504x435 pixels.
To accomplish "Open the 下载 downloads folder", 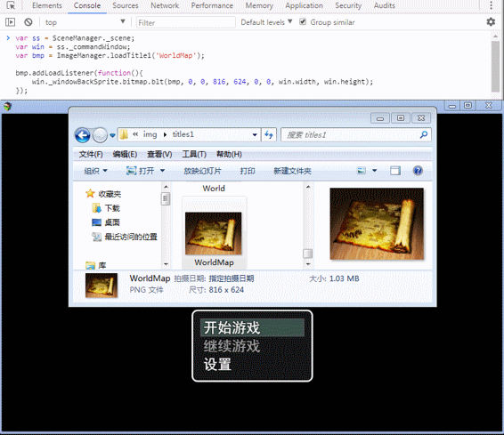I will tap(106, 208).
